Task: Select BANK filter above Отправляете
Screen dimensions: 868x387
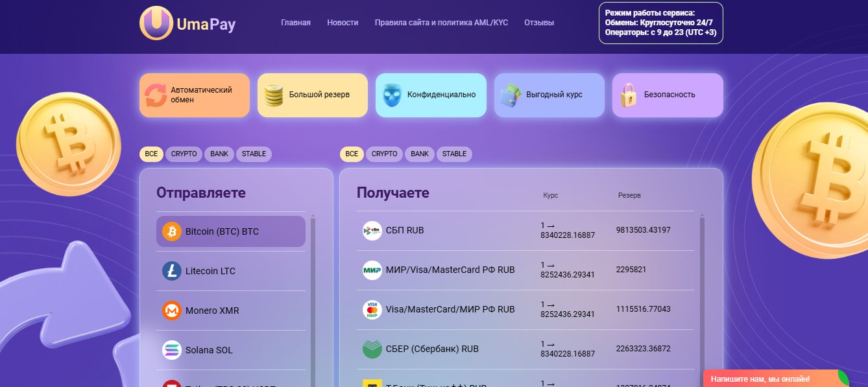Action: click(x=219, y=154)
